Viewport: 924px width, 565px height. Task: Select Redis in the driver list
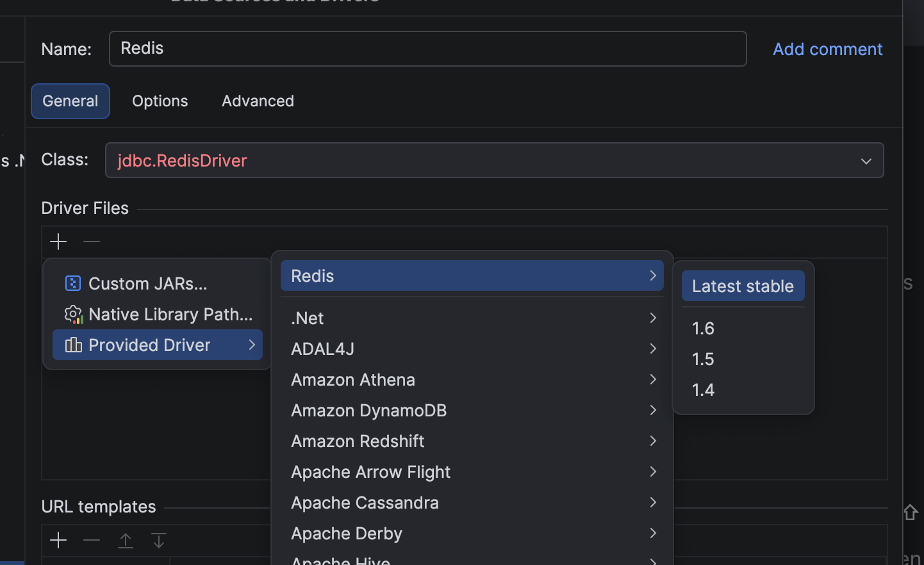(472, 275)
